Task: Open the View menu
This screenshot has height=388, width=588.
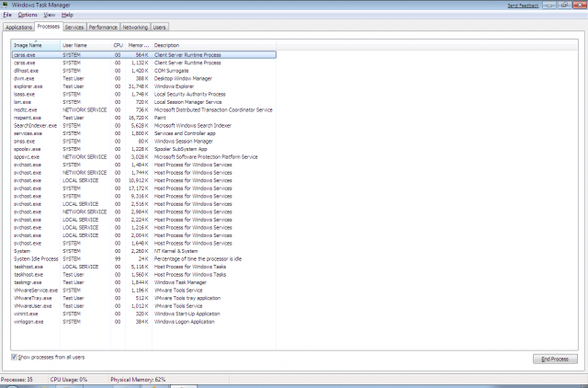Action: (x=49, y=15)
